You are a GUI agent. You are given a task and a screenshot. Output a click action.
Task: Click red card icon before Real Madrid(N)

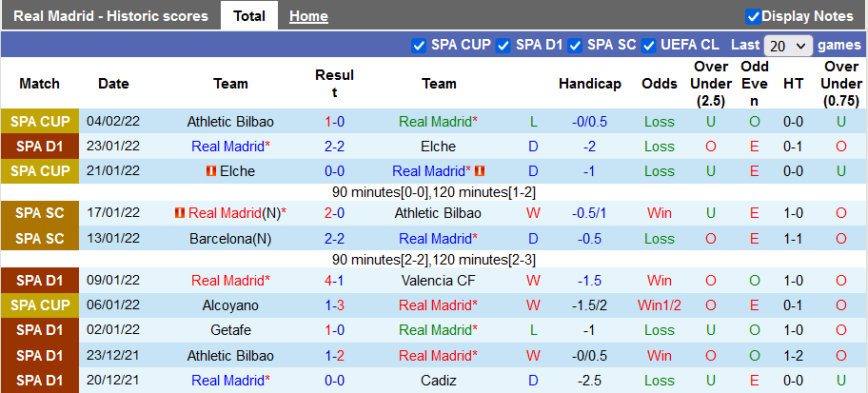pos(181,213)
